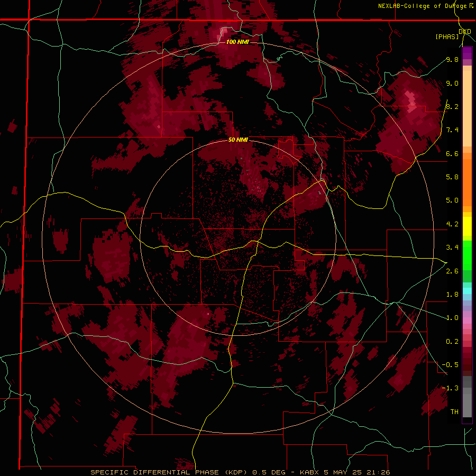Click the 9.8 value on the color scale
Viewport: 476px width, 476px height.
tap(452, 59)
